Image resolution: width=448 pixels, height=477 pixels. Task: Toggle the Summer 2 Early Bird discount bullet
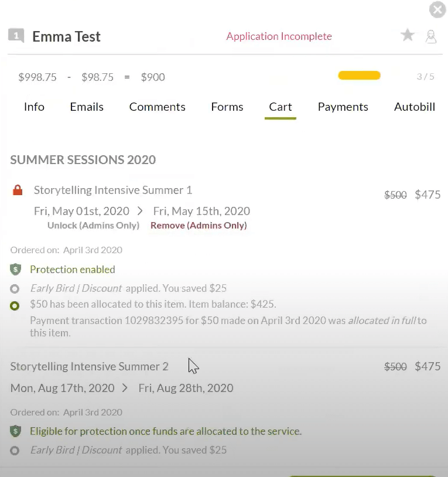tap(15, 450)
